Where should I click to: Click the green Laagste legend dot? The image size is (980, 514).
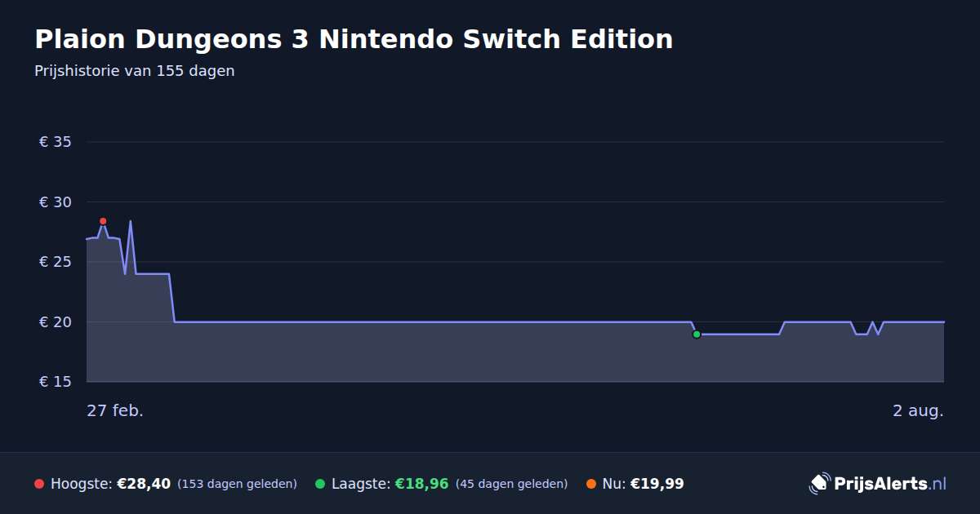[320, 484]
